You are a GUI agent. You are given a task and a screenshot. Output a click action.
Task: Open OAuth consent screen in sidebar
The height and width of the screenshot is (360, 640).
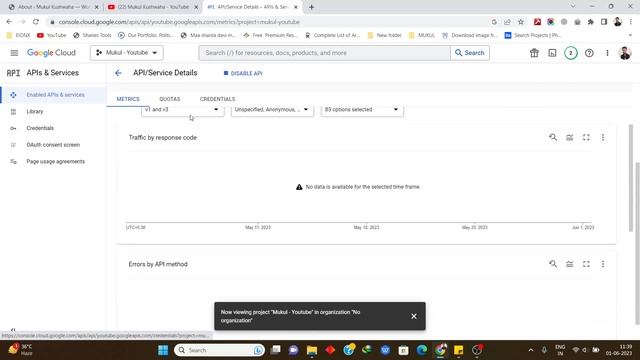(x=53, y=145)
